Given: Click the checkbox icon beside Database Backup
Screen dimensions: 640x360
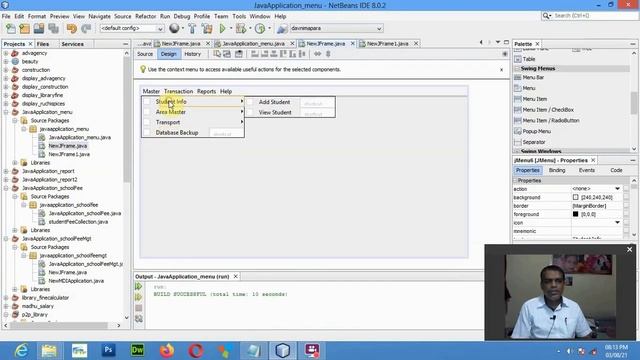Looking at the screenshot, I should (147, 132).
